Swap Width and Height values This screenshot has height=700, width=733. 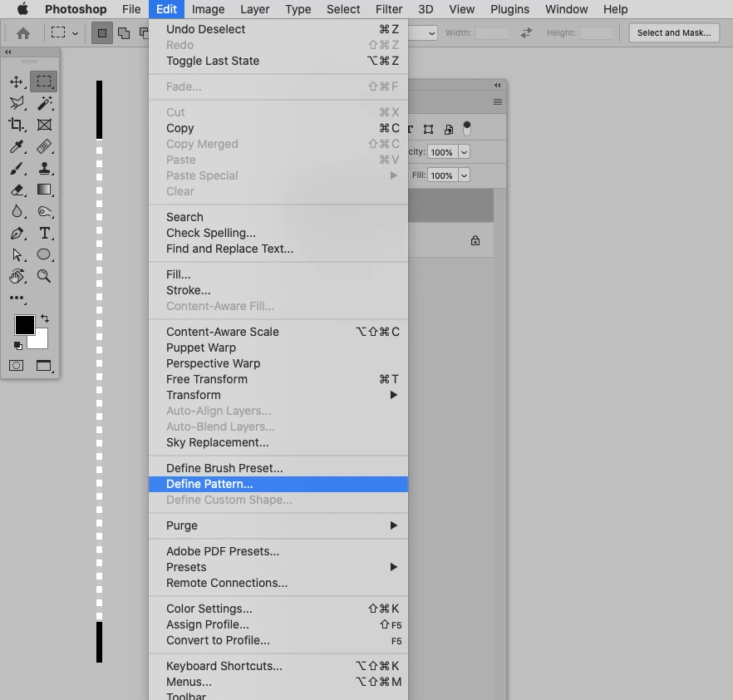[526, 32]
